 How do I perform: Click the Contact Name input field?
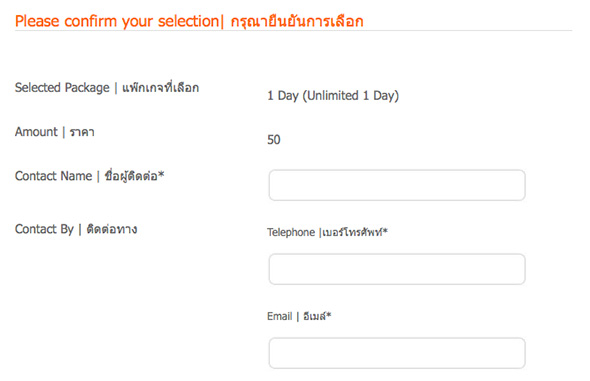[x=397, y=185]
